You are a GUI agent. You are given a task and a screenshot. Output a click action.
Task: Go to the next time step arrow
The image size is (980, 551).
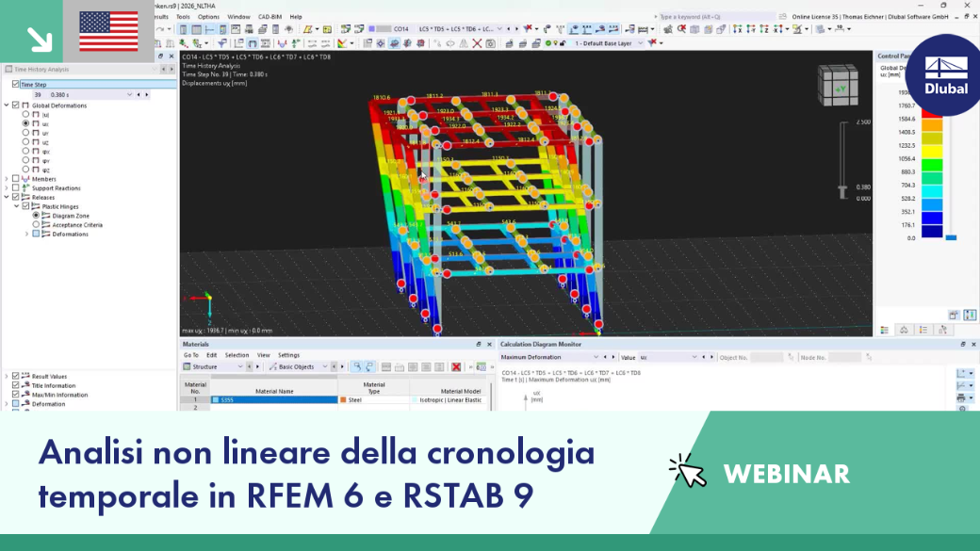(x=147, y=94)
